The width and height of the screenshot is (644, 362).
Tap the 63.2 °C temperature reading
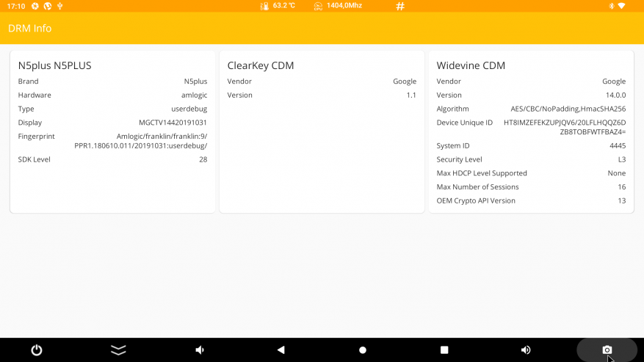pos(283,6)
